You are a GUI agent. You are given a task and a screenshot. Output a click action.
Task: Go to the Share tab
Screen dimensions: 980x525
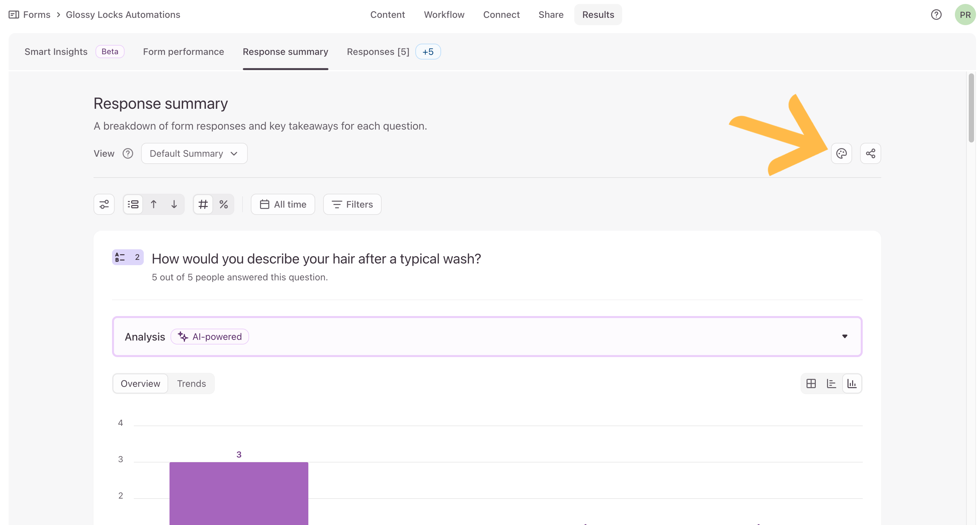tap(551, 15)
